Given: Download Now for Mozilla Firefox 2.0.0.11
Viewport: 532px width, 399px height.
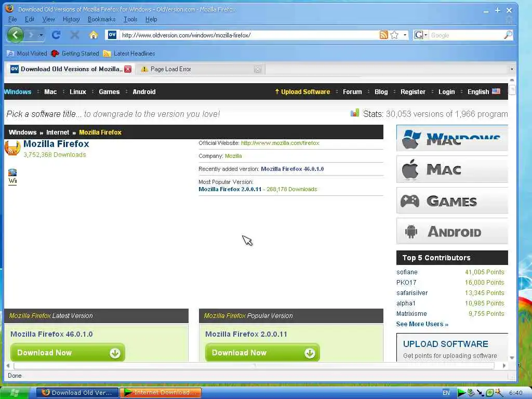Looking at the screenshot, I should click(262, 353).
